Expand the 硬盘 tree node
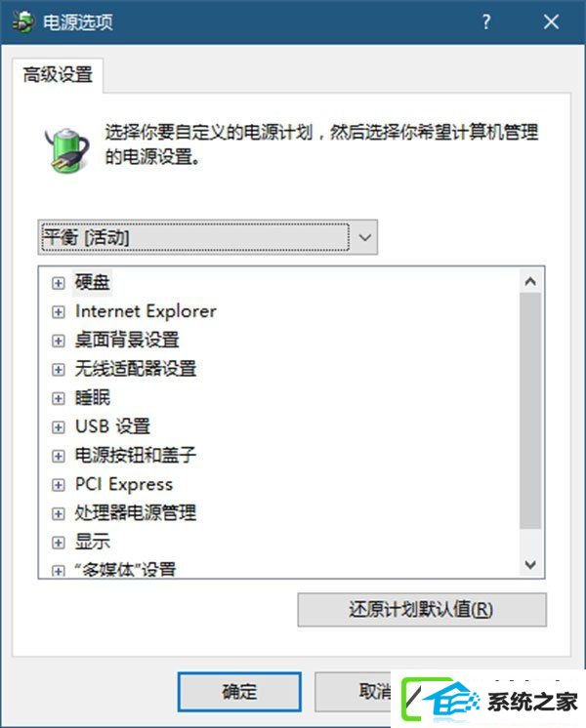The image size is (586, 728). click(58, 283)
